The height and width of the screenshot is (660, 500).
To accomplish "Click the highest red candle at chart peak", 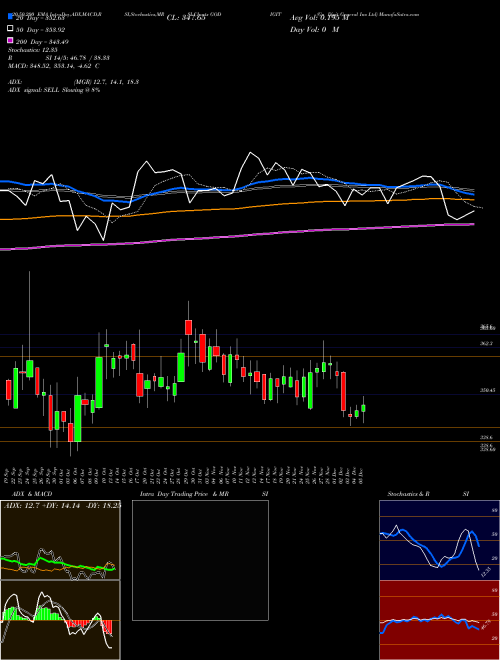I will pos(189,327).
